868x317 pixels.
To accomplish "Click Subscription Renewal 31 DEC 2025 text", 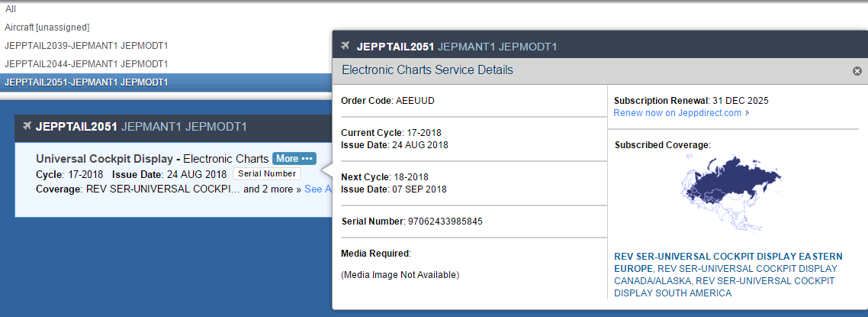I will pyautogui.click(x=691, y=101).
